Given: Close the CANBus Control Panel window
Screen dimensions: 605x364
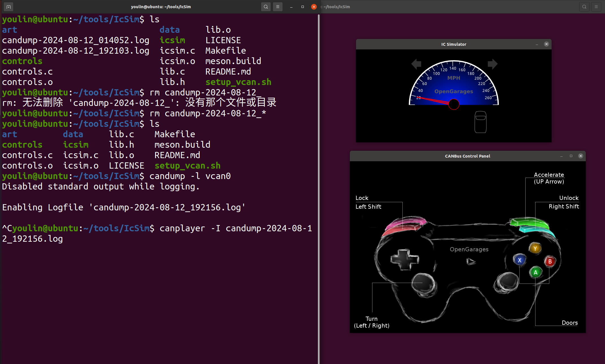Looking at the screenshot, I should (x=581, y=156).
